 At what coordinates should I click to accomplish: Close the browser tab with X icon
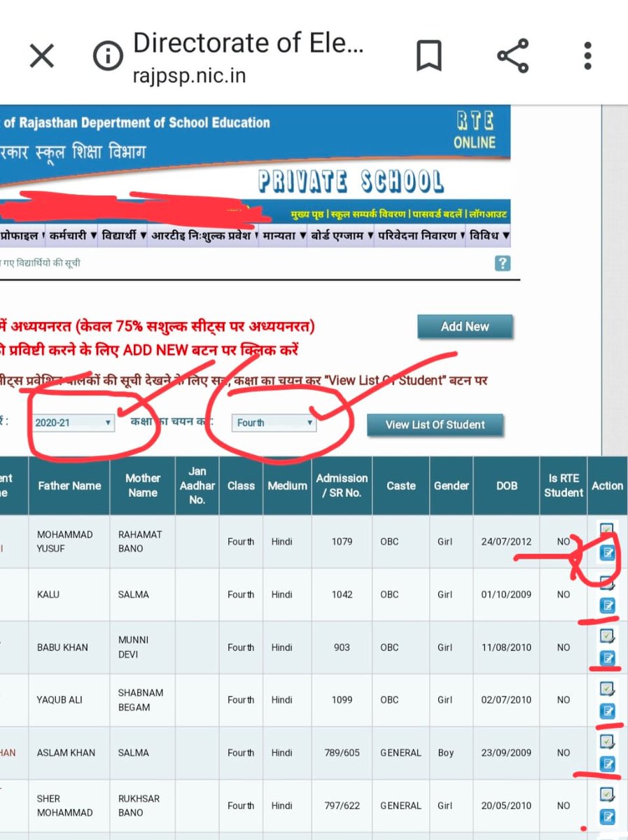click(42, 56)
